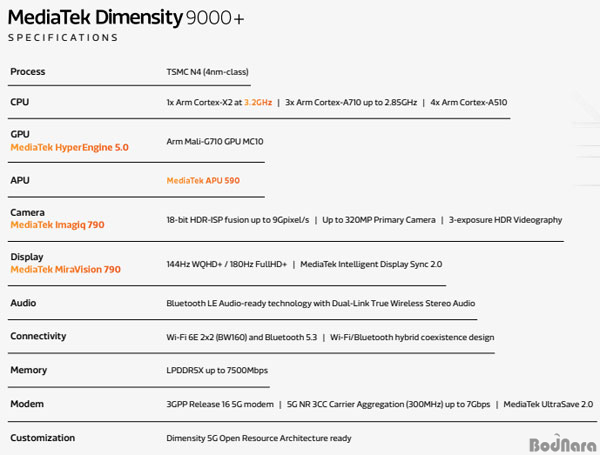Click the TSMC N4 (4nm-class) value

point(207,72)
